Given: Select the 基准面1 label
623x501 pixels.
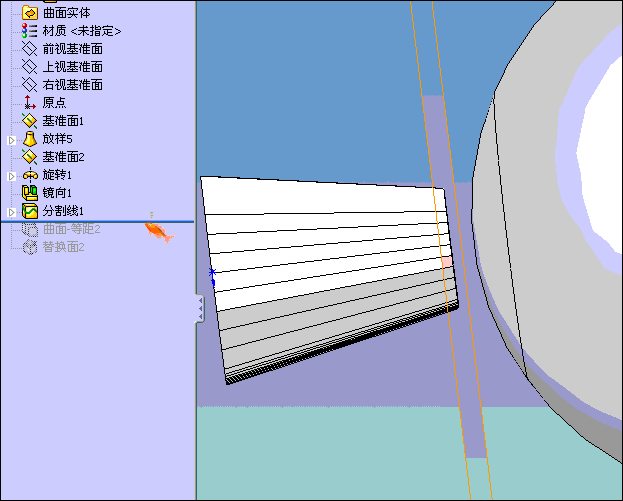Looking at the screenshot, I should point(63,121).
